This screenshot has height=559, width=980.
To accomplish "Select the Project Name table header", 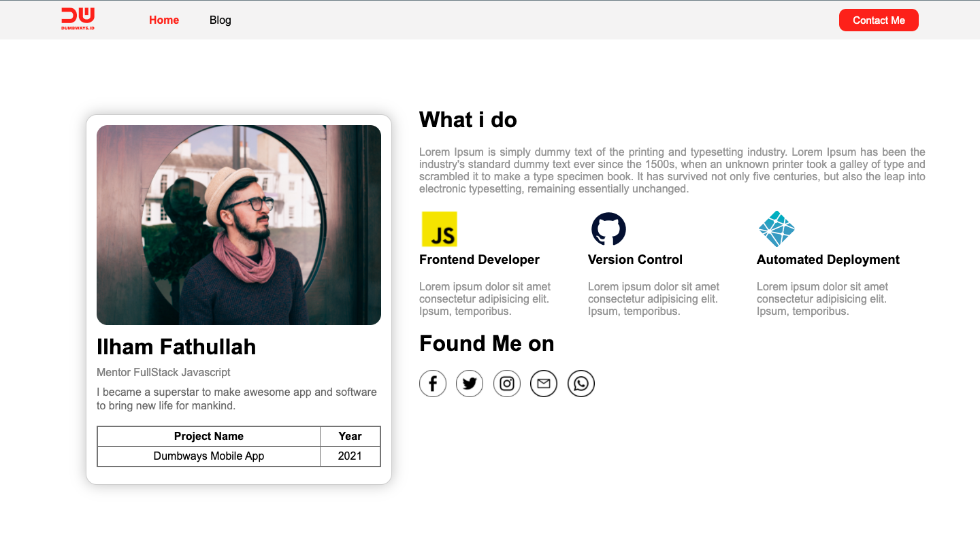I will 209,437.
